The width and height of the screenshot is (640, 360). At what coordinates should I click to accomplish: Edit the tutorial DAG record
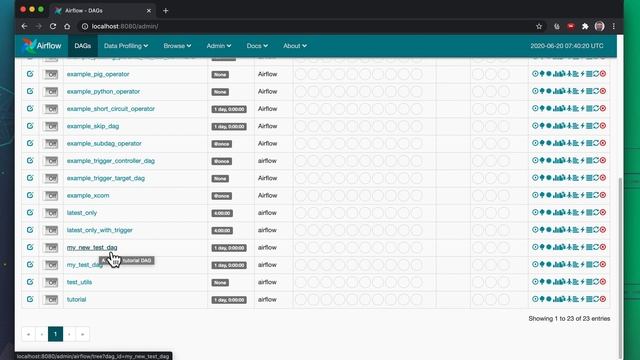point(30,299)
